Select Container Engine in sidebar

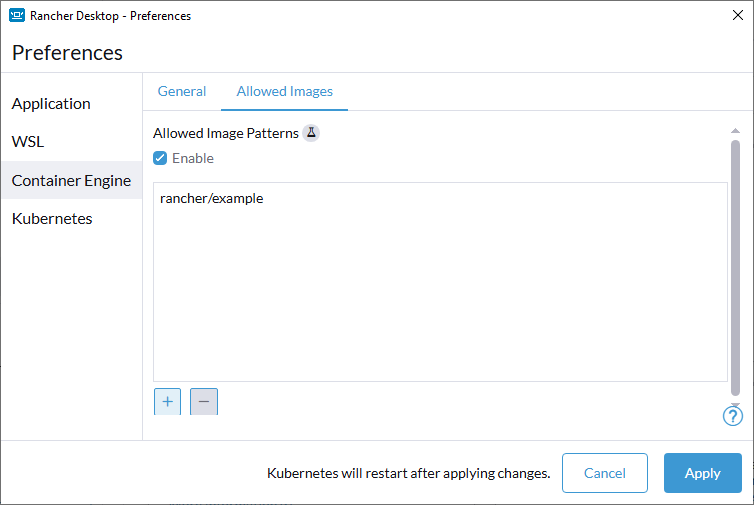pos(71,181)
